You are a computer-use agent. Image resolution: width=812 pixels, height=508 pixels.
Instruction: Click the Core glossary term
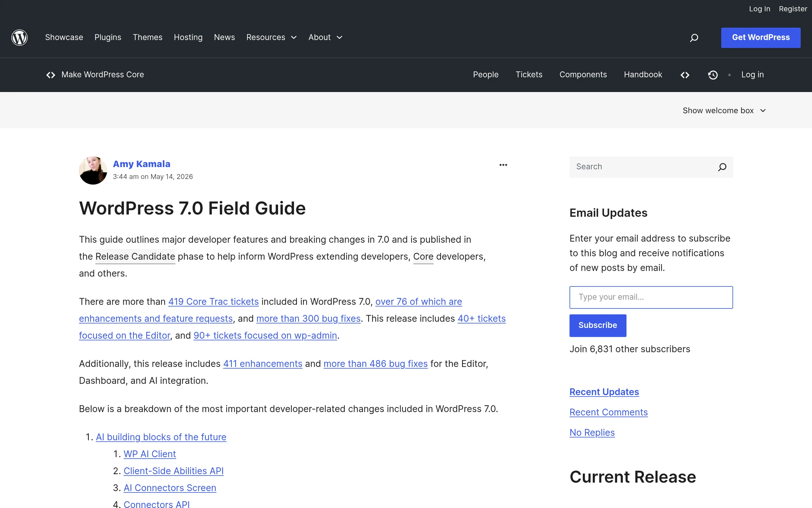(x=423, y=257)
